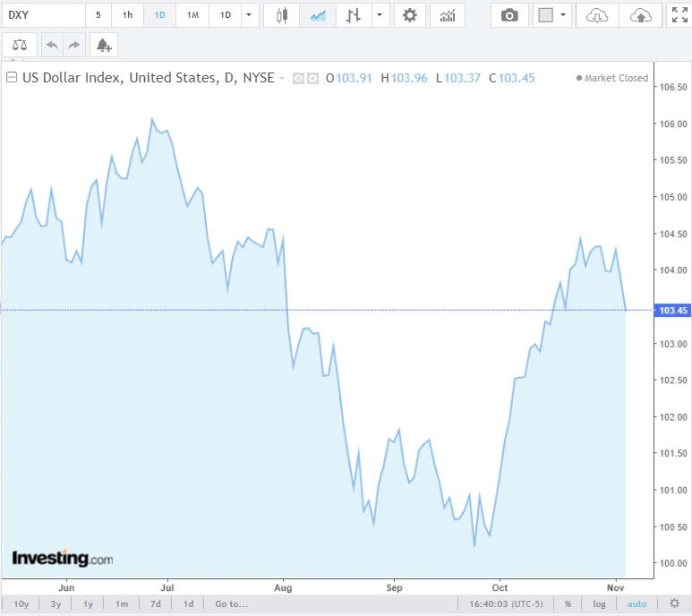Screen dimensions: 692x616
Task: Toggle the auto scale mode
Action: (x=636, y=603)
